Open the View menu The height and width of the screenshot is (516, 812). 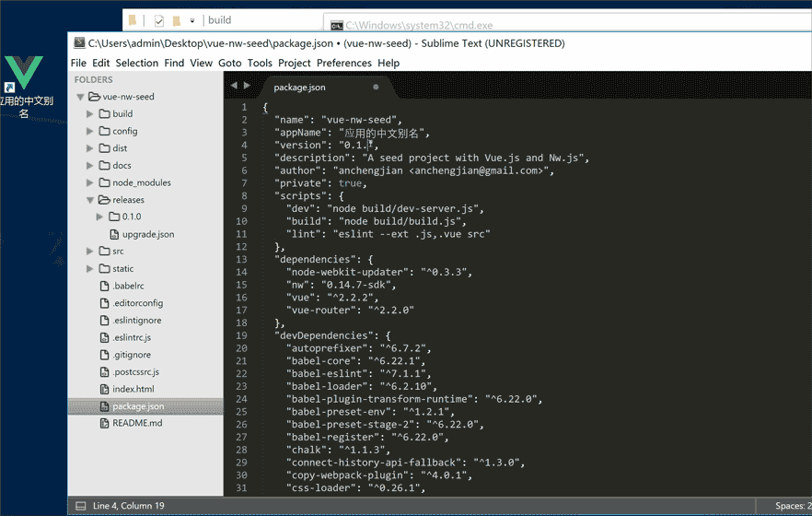(201, 63)
